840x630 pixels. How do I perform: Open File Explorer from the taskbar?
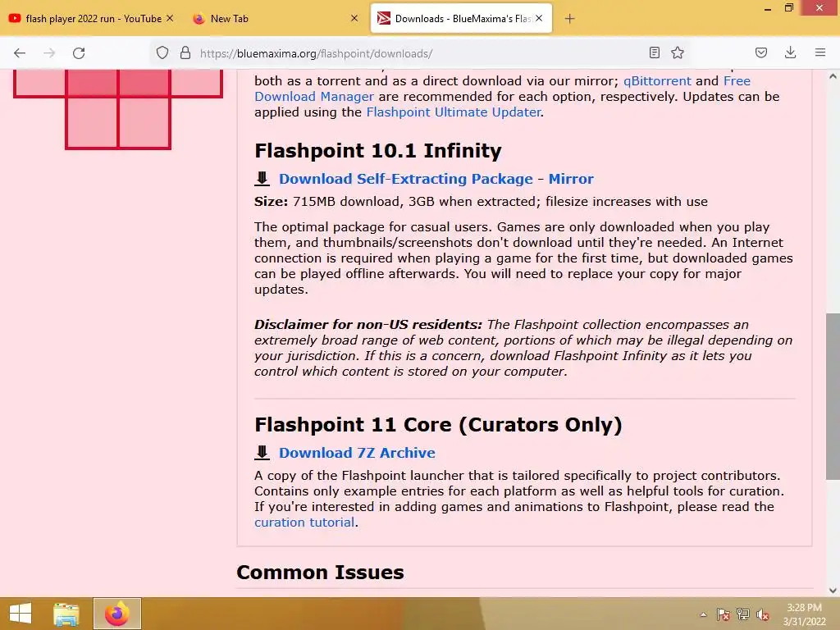point(66,614)
